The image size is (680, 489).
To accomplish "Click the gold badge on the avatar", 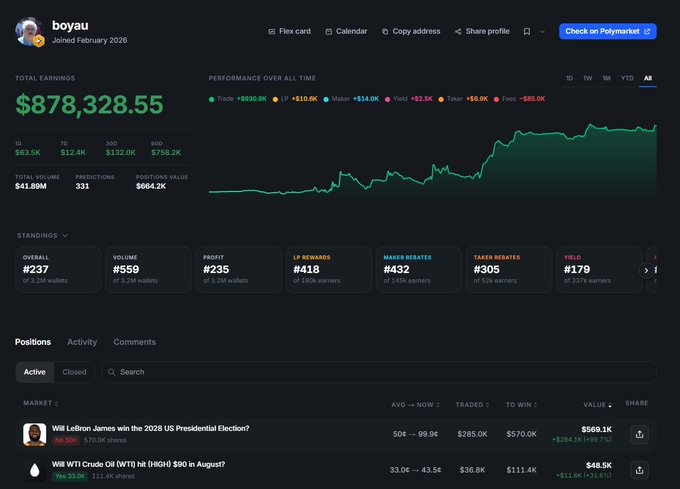I will click(x=39, y=41).
